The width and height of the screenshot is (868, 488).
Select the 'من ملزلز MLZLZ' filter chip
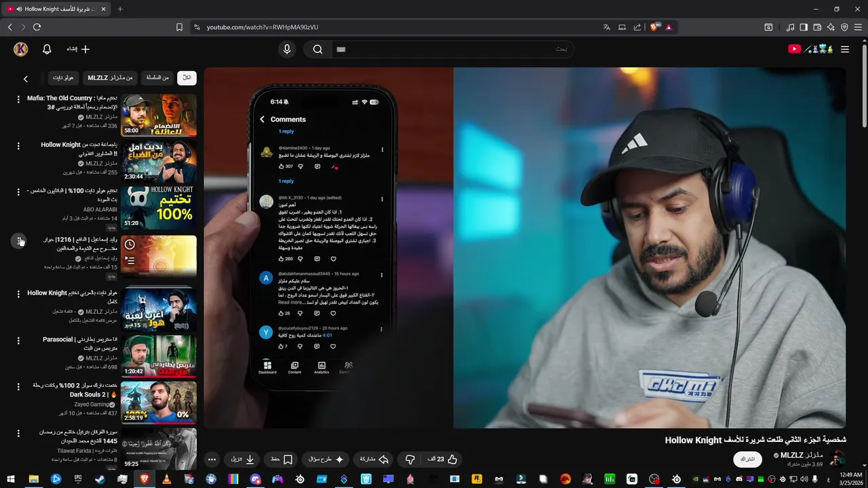pyautogui.click(x=110, y=77)
